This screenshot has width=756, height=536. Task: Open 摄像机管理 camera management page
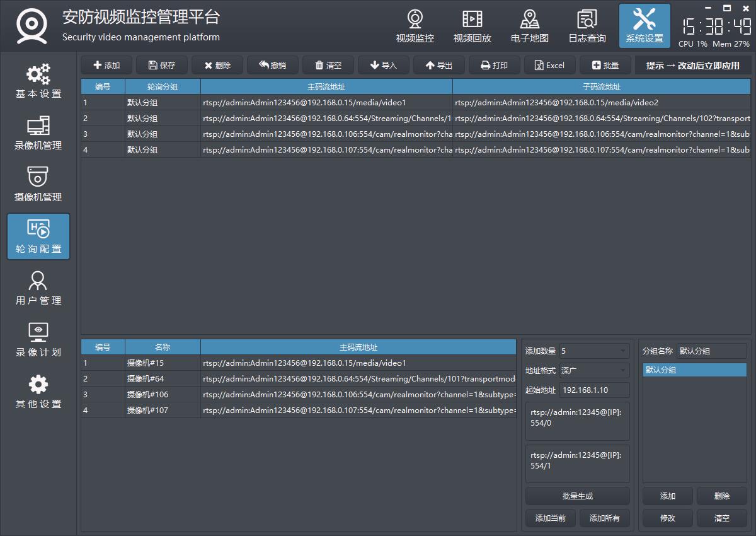pyautogui.click(x=38, y=185)
